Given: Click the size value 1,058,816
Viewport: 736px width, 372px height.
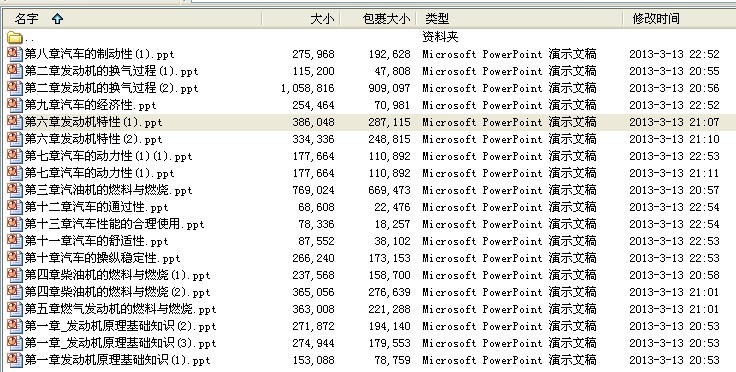Looking at the screenshot, I should (x=307, y=88).
